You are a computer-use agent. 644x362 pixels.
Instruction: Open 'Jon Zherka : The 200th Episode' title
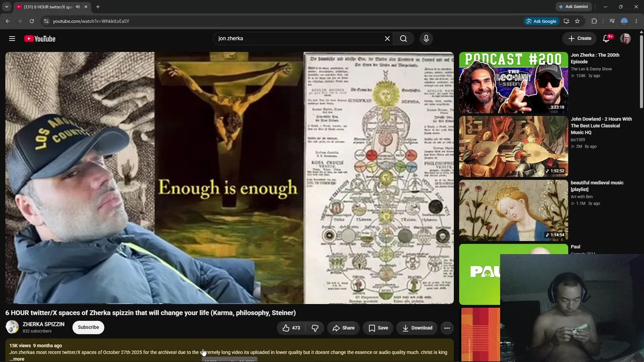pyautogui.click(x=595, y=58)
